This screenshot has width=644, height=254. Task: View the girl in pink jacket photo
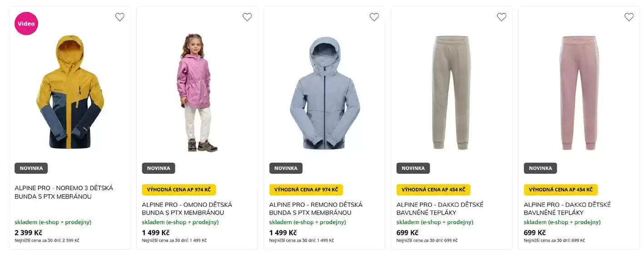click(197, 93)
